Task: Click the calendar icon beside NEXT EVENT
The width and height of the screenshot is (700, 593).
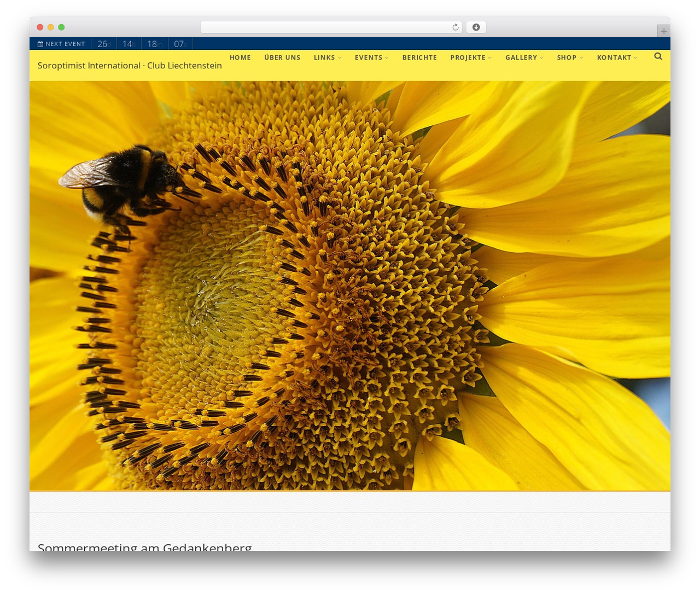Action: [40, 44]
